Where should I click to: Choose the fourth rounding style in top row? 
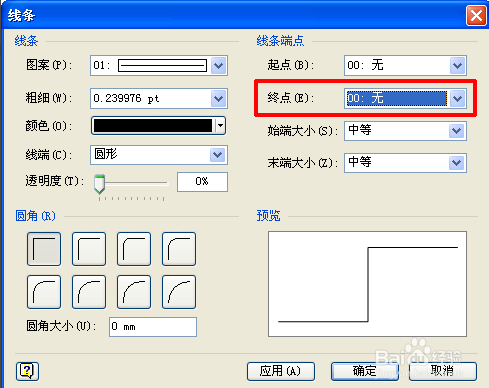pos(179,249)
